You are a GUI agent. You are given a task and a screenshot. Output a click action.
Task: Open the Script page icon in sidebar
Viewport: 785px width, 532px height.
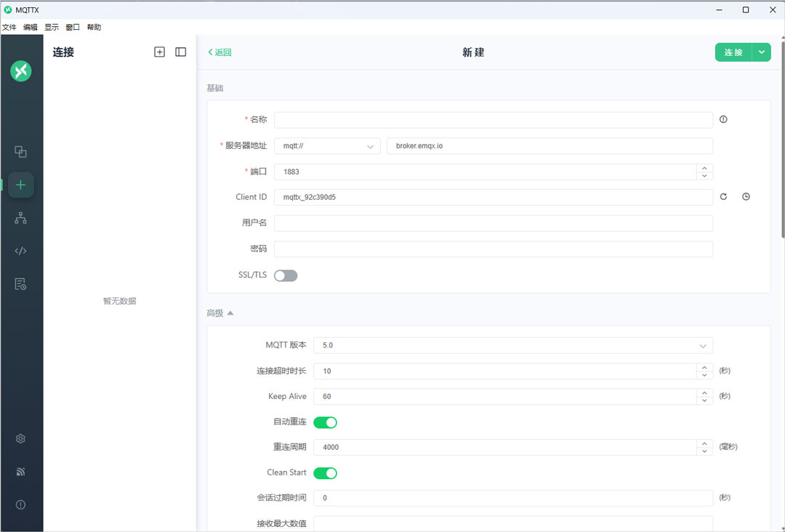click(x=20, y=251)
